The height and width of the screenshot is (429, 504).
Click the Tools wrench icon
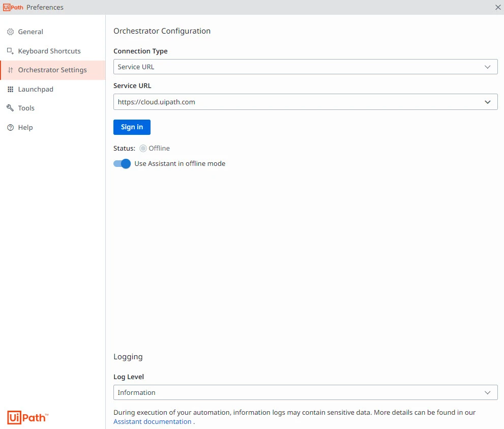[x=10, y=108]
